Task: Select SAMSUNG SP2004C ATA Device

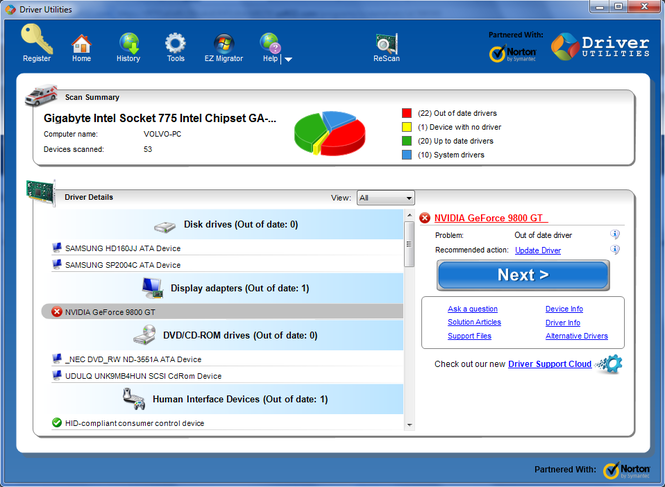Action: (227, 265)
